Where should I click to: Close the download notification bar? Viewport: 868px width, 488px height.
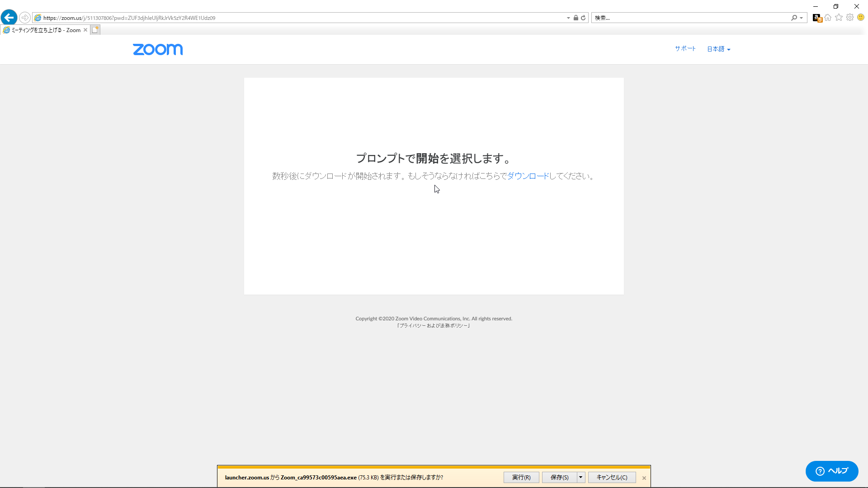tap(644, 478)
